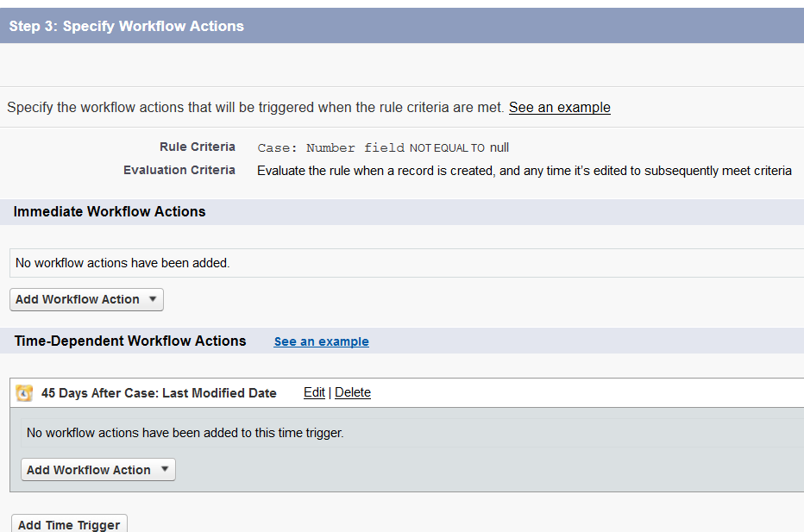Click the Specify the workflow actions instruction text
The height and width of the screenshot is (532, 804).
tap(255, 108)
